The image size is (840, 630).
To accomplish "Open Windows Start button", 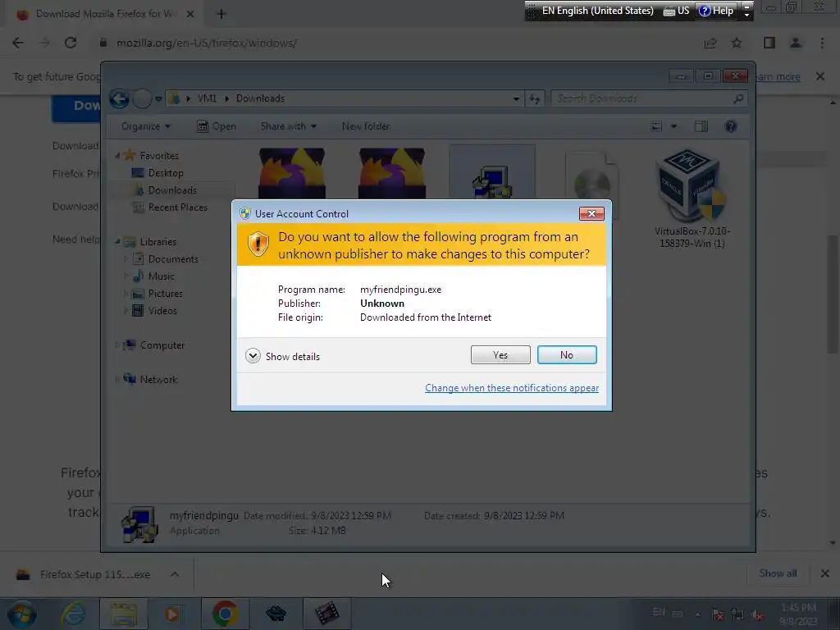I will point(22,614).
